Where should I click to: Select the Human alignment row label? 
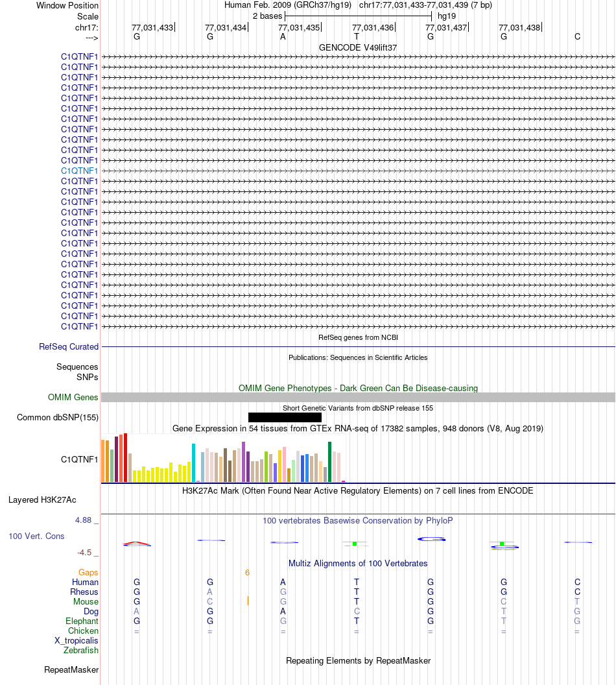click(85, 582)
